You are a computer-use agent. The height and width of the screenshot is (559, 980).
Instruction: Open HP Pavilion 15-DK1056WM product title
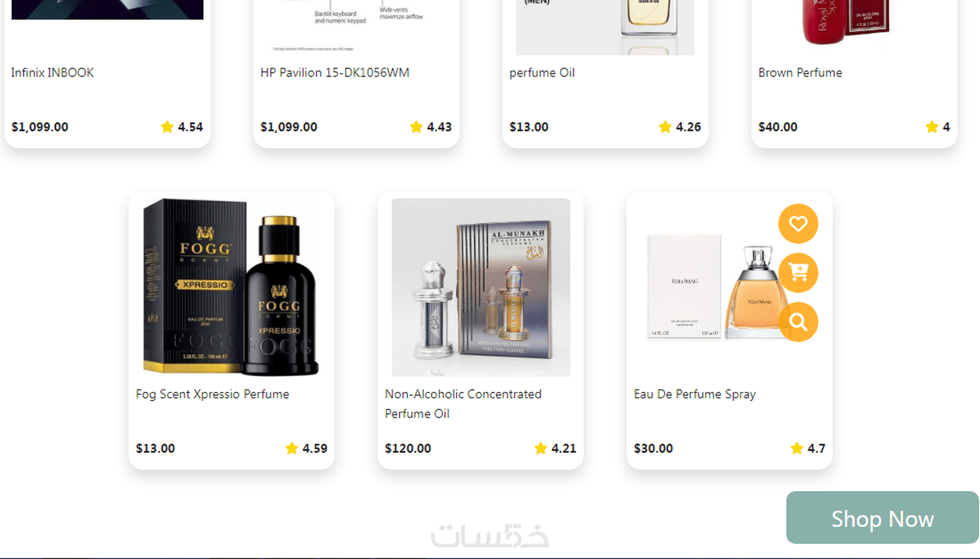click(334, 73)
